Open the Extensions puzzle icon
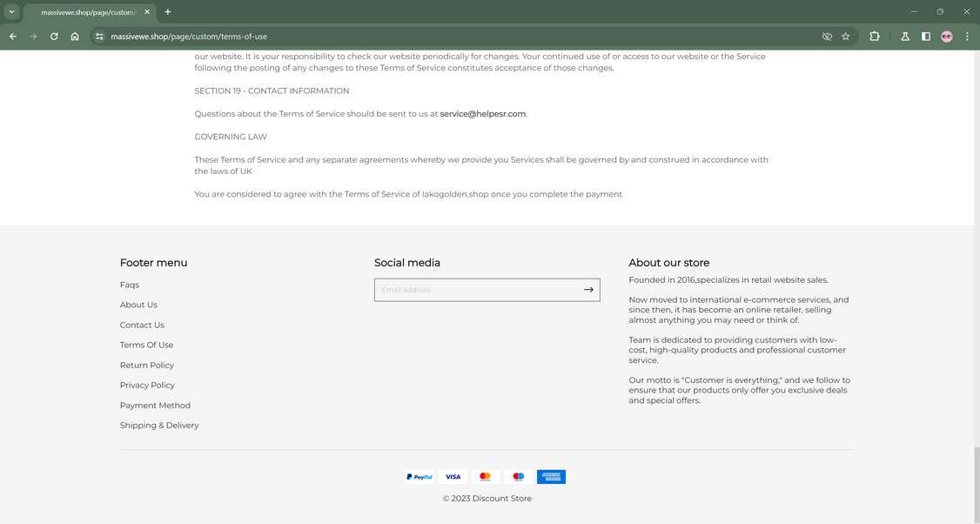Screen dimensions: 980x524 [875, 37]
